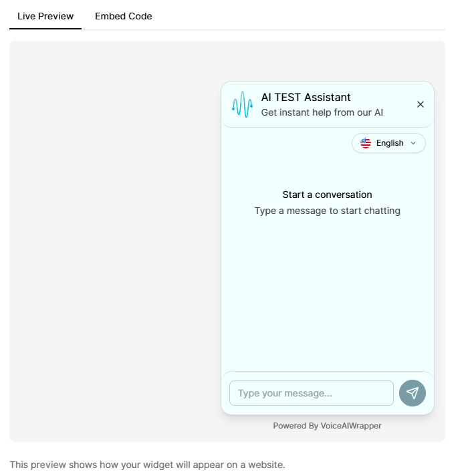This screenshot has width=470, height=476.
Task: Expand the language selector chevron
Action: click(413, 143)
